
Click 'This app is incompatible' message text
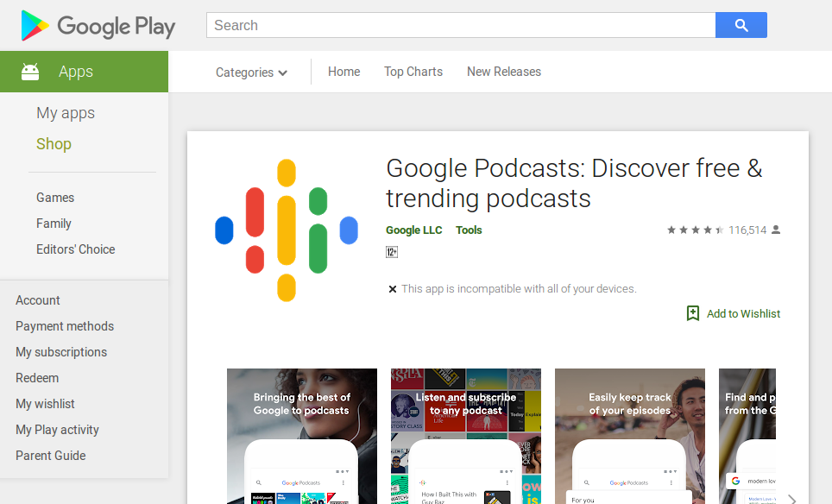519,288
